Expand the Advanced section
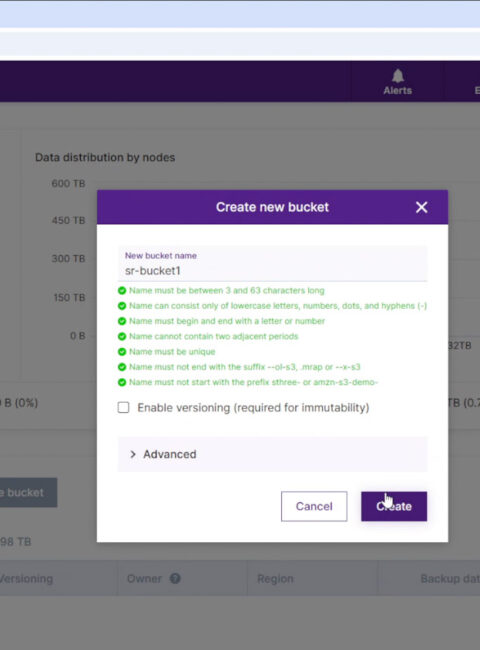This screenshot has width=480, height=650. tap(272, 454)
